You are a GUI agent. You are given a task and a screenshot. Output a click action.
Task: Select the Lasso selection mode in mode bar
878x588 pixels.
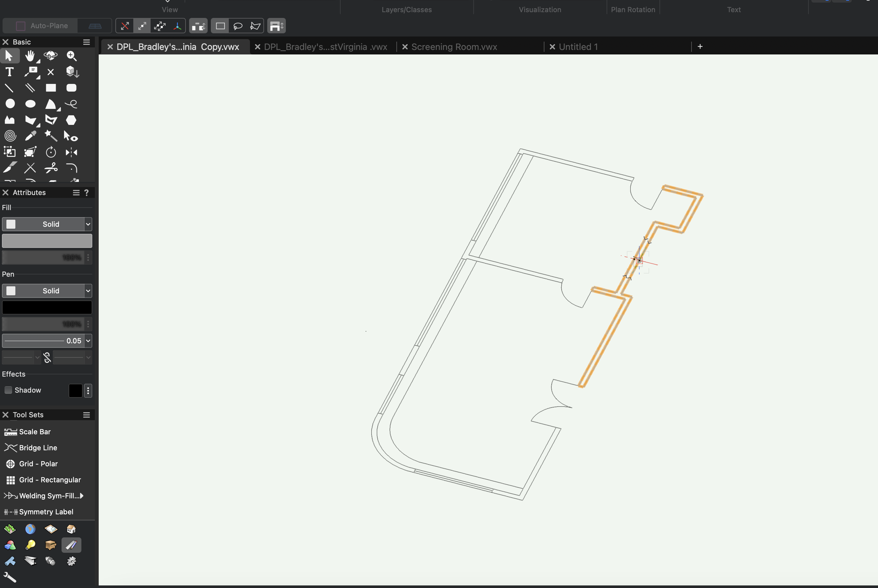[x=237, y=26]
